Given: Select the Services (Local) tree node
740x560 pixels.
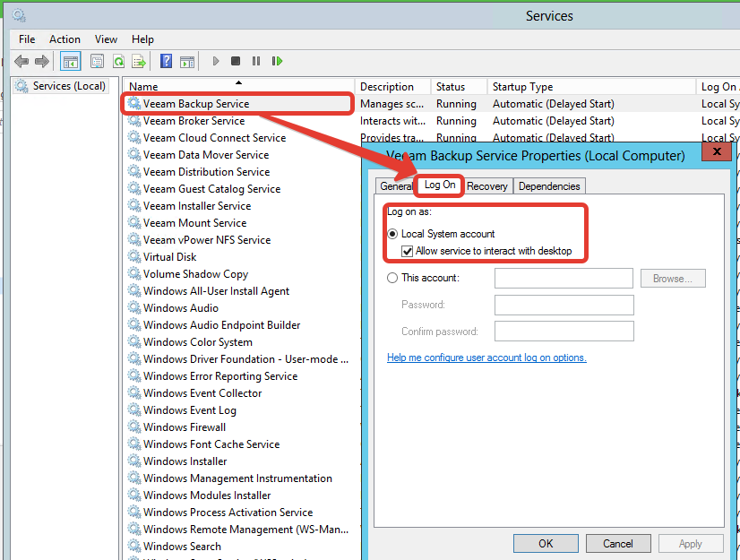Looking at the screenshot, I should (x=61, y=86).
